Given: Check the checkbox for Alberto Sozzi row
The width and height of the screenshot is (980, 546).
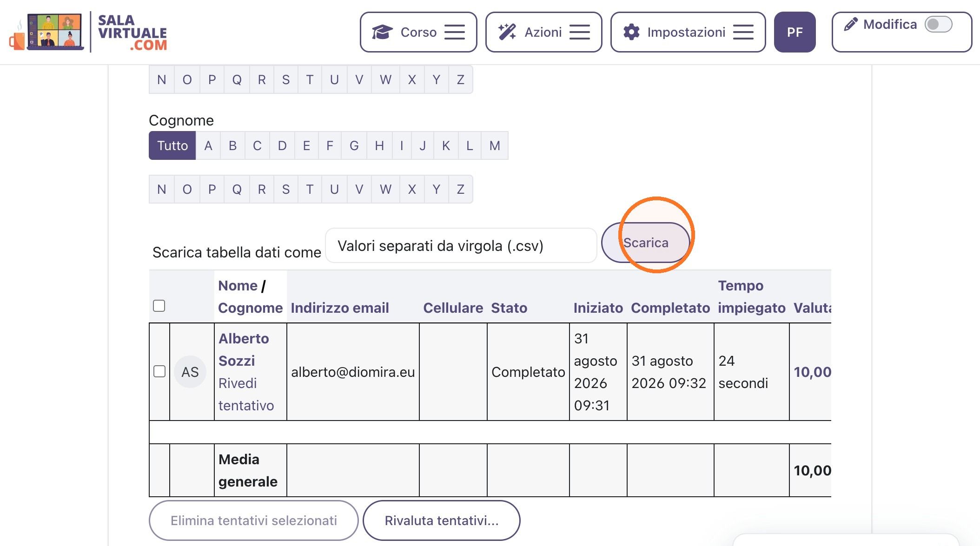Looking at the screenshot, I should [x=159, y=371].
